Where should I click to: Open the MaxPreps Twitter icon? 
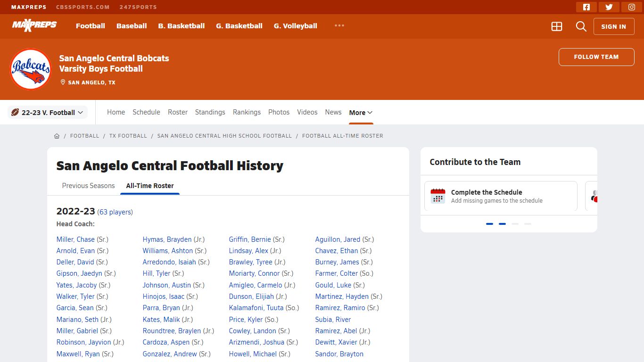[609, 7]
